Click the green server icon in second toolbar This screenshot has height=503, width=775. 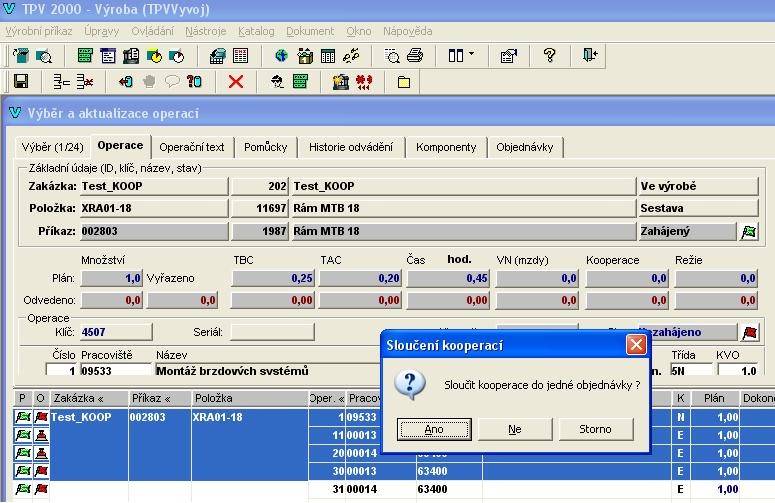pos(300,81)
